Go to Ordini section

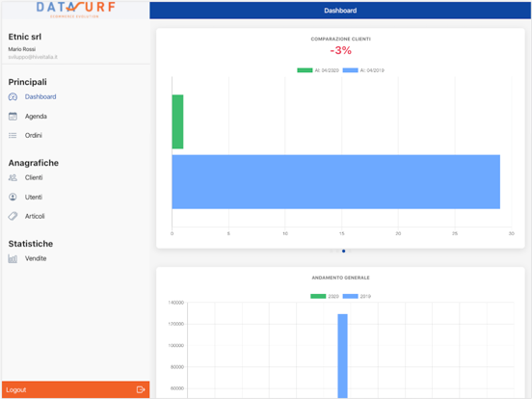point(33,135)
